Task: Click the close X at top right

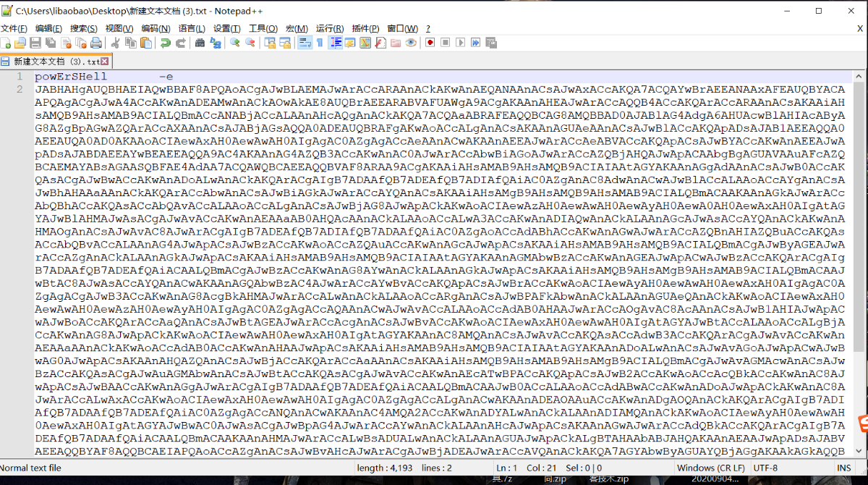Action: point(851,11)
